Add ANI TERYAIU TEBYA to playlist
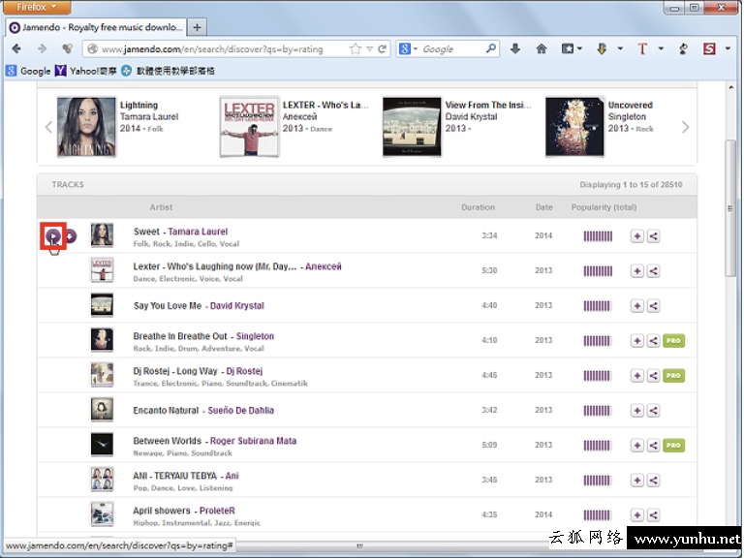 tap(636, 480)
